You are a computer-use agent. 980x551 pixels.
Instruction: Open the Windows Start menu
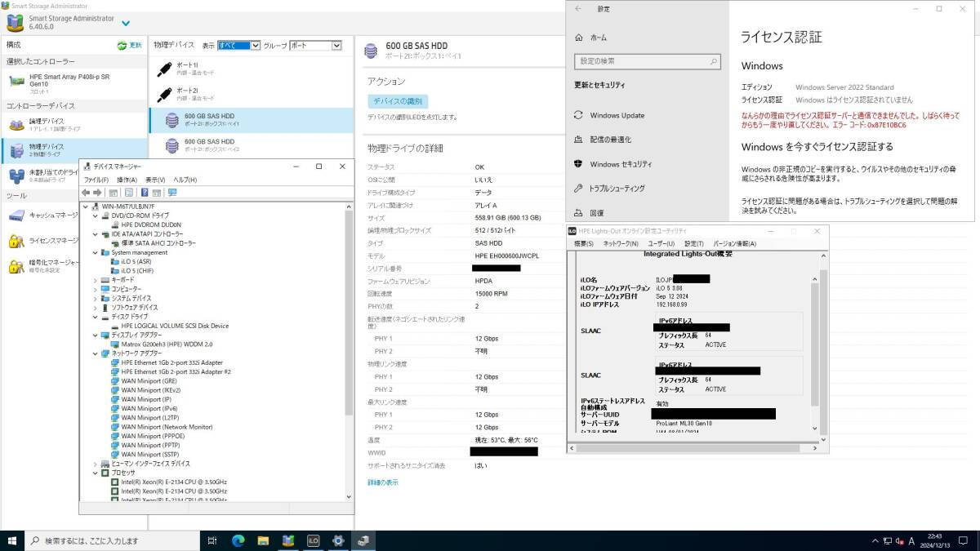(x=12, y=540)
